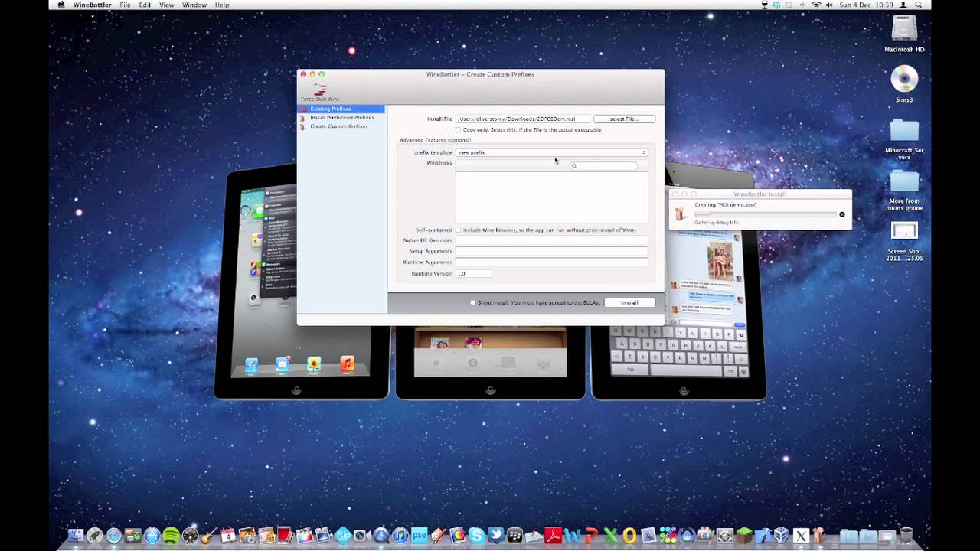Click the volume icon in menu bar

pyautogui.click(x=829, y=5)
